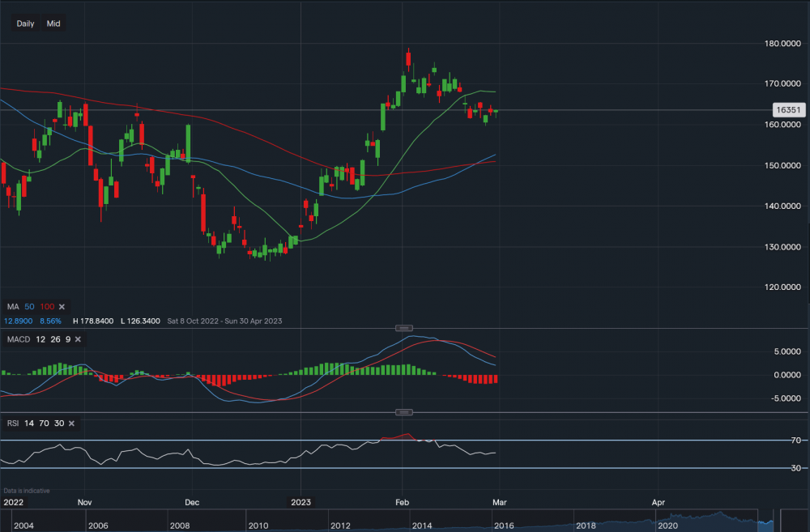This screenshot has height=532, width=810.
Task: Click the MACD fast period 12
Action: tap(41, 338)
